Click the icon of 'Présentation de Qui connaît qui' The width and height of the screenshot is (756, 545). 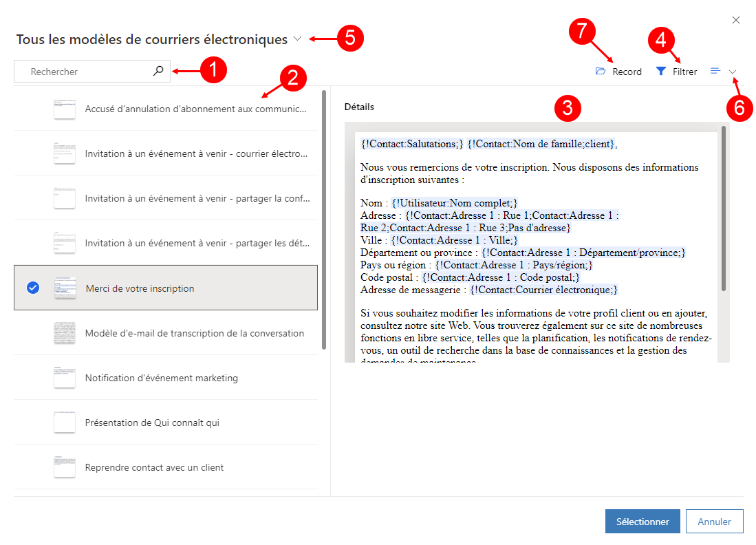[65, 422]
